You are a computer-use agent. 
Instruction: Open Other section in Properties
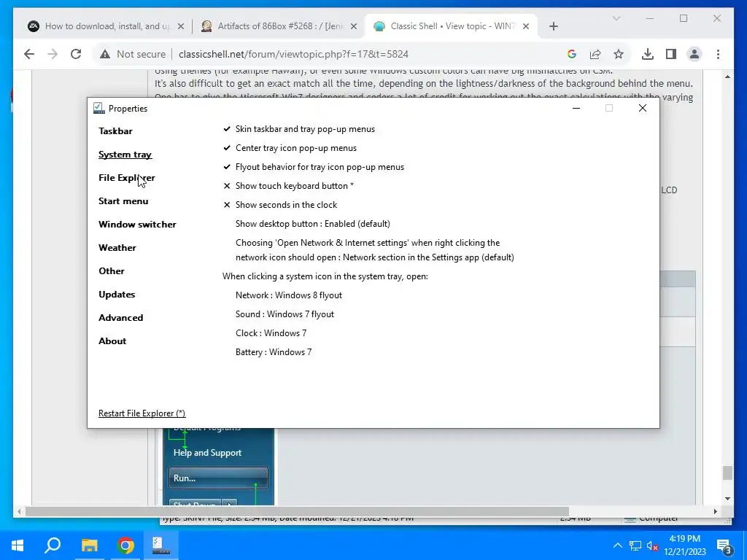click(112, 271)
